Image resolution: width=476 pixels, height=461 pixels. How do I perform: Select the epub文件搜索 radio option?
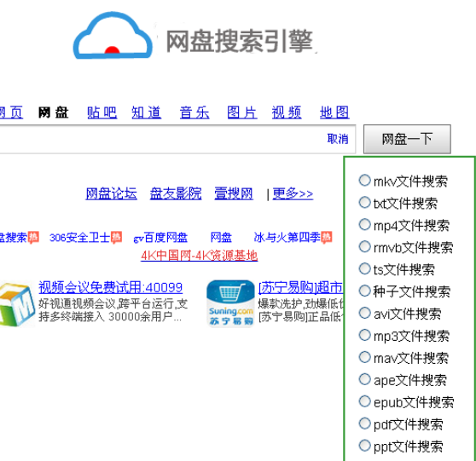(364, 401)
